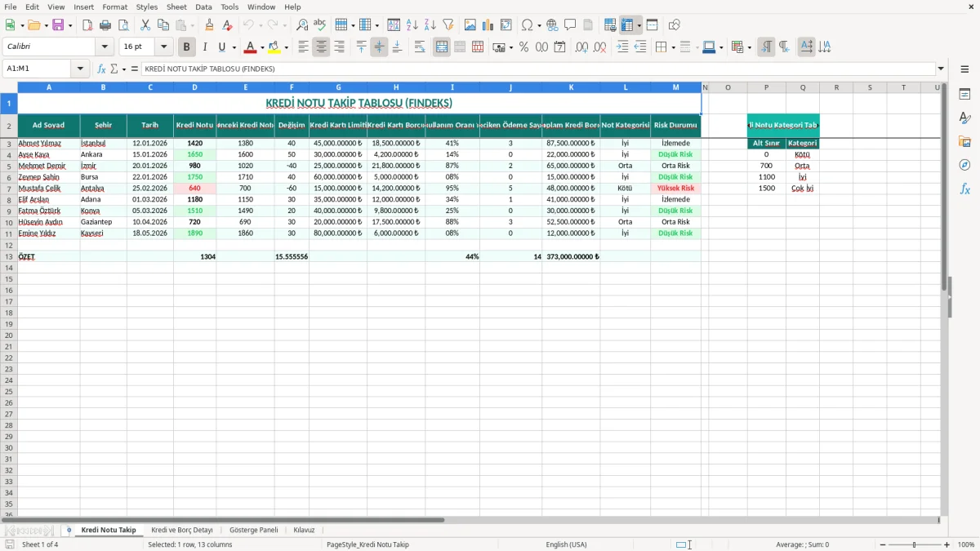Click the Sort Ascending icon
This screenshot has height=551, width=980.
[x=412, y=25]
